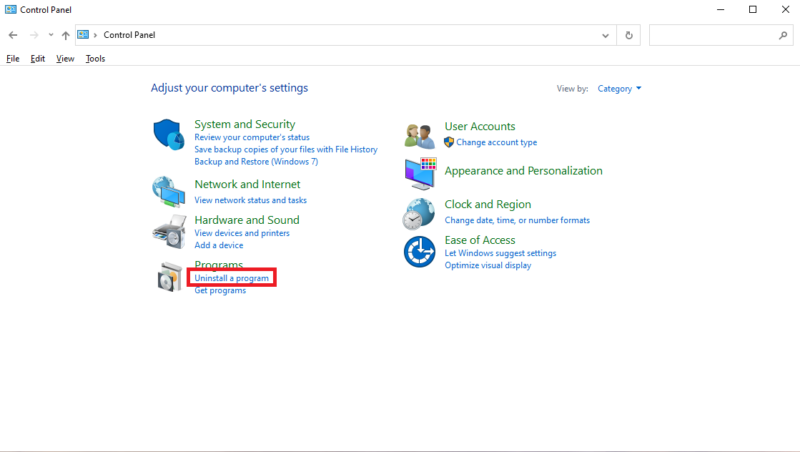The image size is (800, 452).
Task: Click the System and Security shield icon
Action: click(169, 135)
